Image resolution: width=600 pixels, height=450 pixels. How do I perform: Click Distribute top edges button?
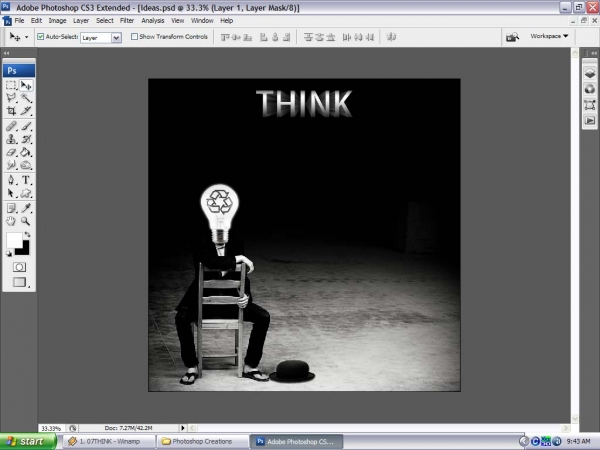[x=308, y=37]
